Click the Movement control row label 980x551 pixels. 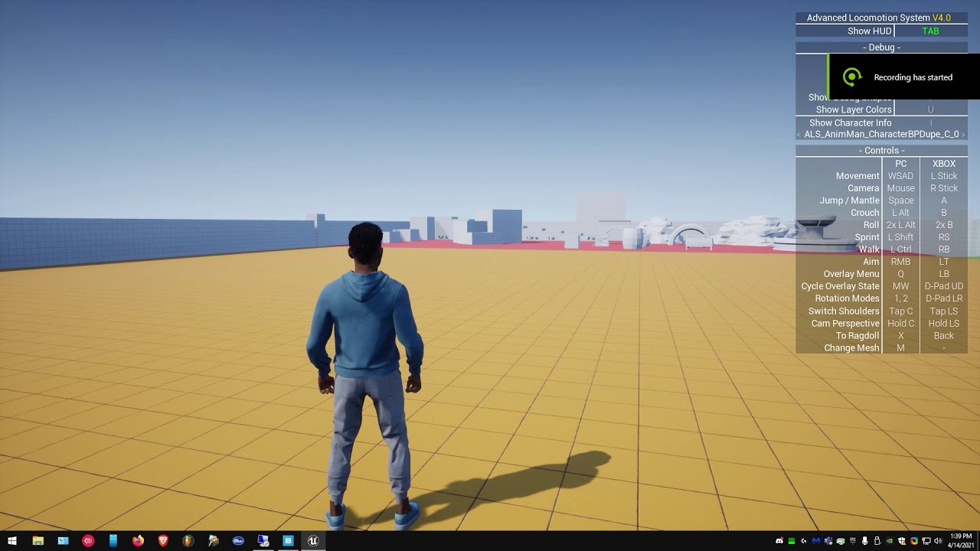pos(857,176)
